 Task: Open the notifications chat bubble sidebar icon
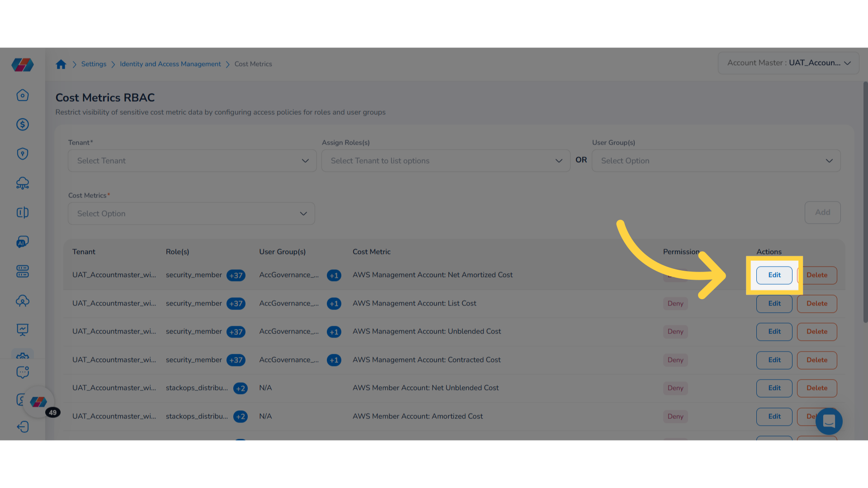pos(23,372)
